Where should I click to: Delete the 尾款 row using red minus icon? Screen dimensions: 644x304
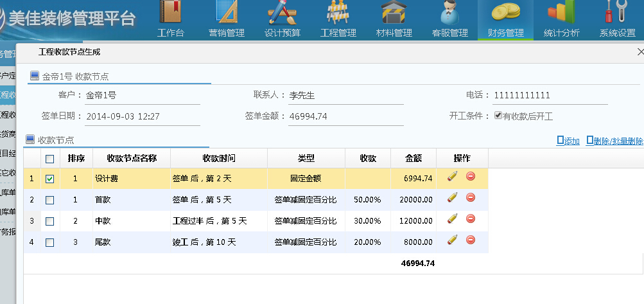click(471, 240)
